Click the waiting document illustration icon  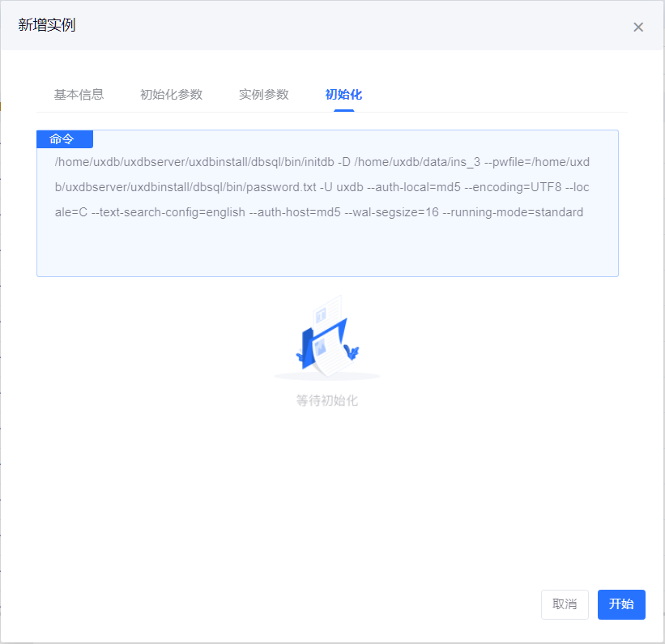[327, 337]
